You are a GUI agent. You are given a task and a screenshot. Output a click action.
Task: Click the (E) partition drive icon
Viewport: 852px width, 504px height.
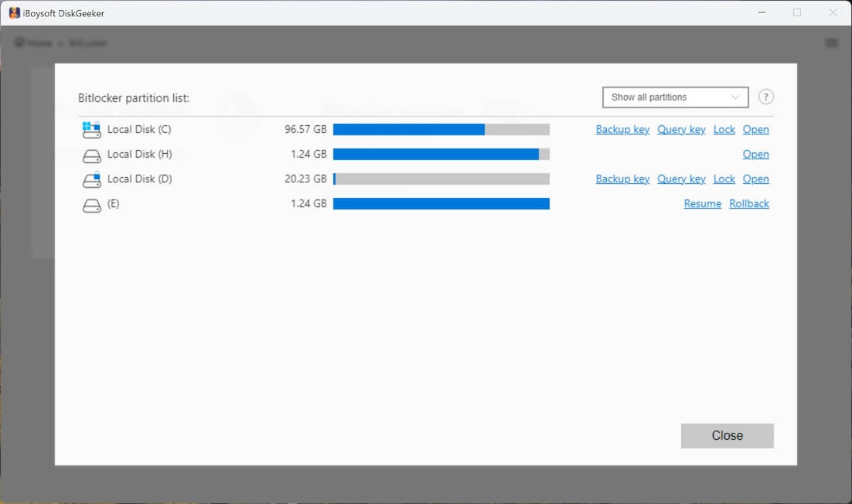91,206
